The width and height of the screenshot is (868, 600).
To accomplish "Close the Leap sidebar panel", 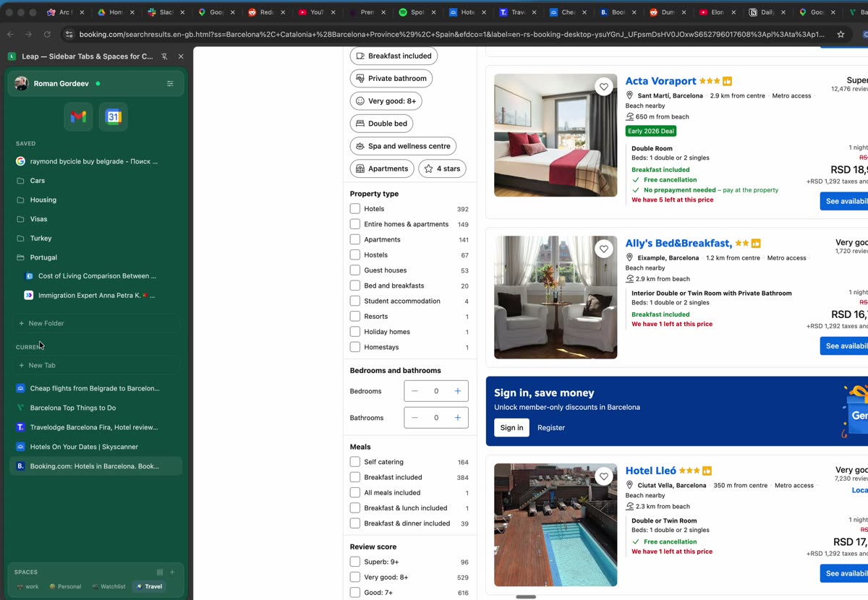I will pyautogui.click(x=181, y=56).
